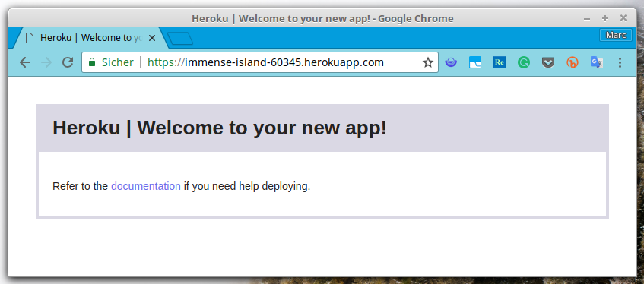Minimize the Chrome window
Image resolution: width=644 pixels, height=284 pixels.
coord(587,18)
